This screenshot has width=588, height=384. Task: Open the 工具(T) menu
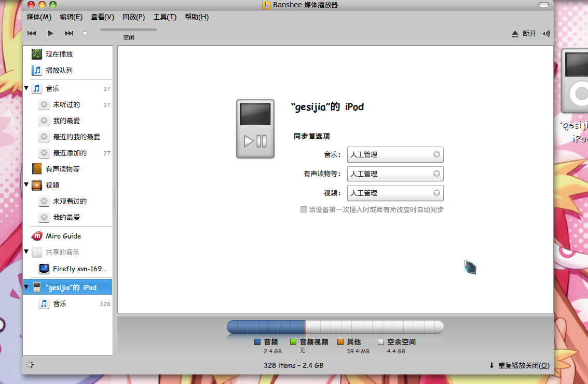click(165, 17)
